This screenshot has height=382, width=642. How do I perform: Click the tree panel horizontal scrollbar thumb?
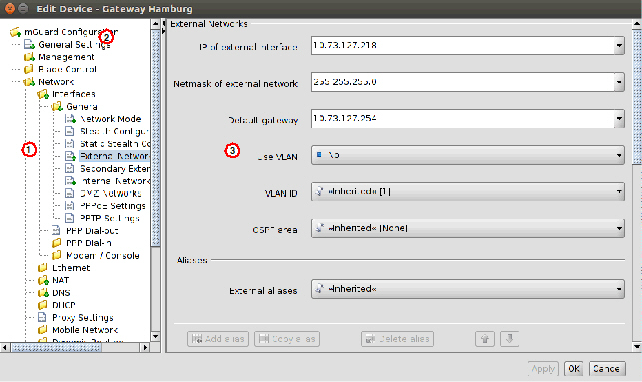(56, 348)
